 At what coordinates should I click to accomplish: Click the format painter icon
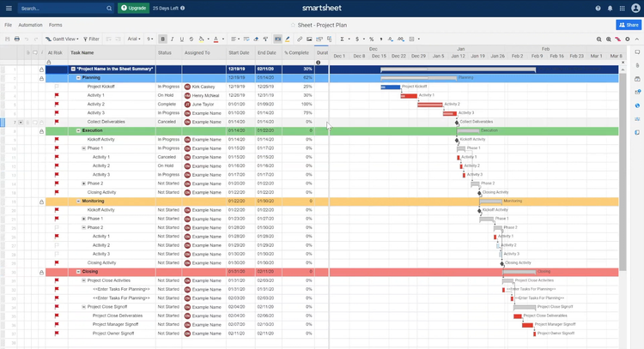pyautogui.click(x=265, y=39)
